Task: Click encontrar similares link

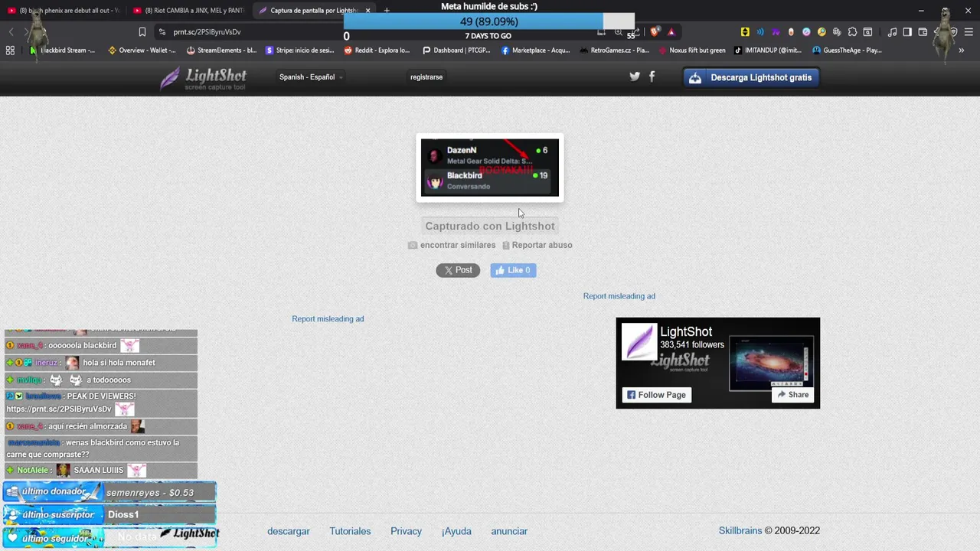Action: coord(458,245)
